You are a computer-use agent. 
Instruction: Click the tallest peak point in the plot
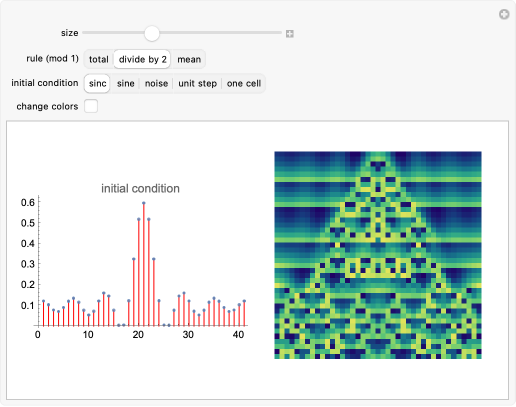[144, 203]
